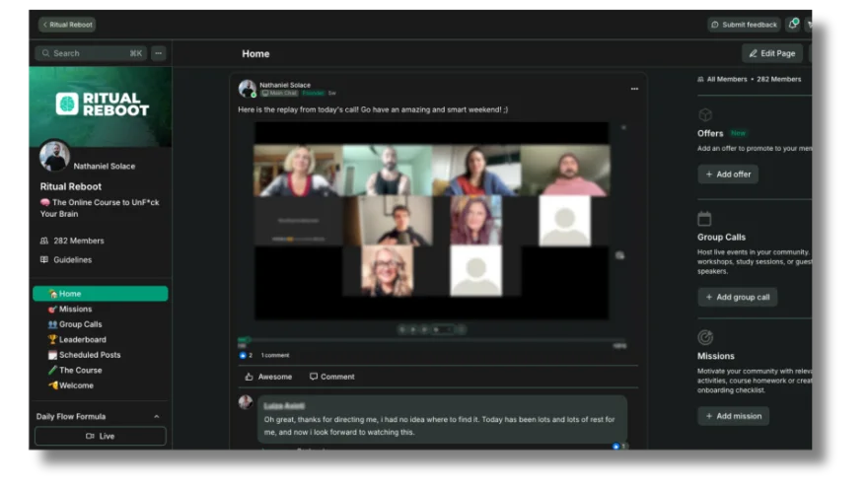Click the Group Calls calendar icon
868x488 pixels.
tap(704, 219)
